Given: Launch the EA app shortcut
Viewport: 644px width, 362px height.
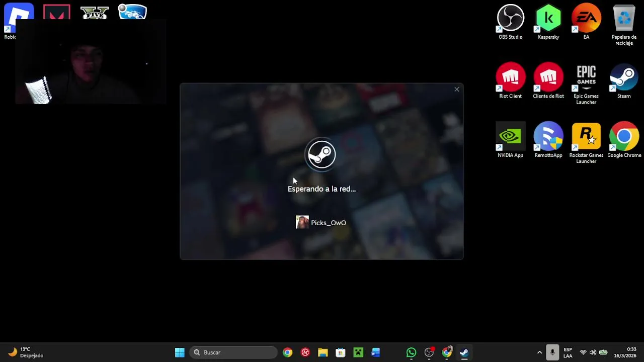Looking at the screenshot, I should point(586,22).
